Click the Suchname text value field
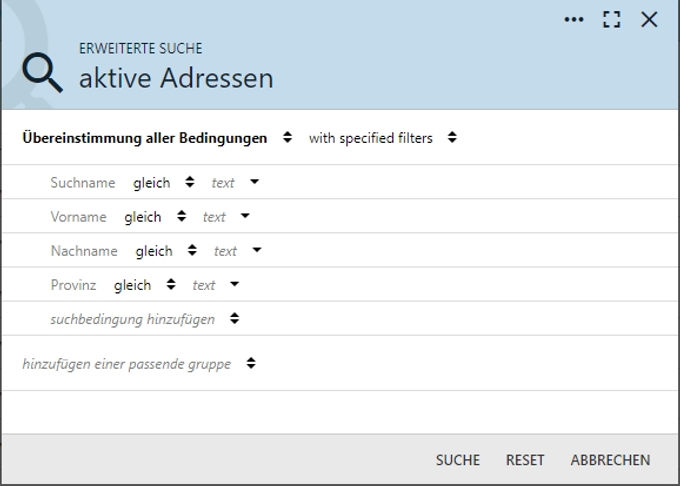The width and height of the screenshot is (680, 486). pos(223,183)
